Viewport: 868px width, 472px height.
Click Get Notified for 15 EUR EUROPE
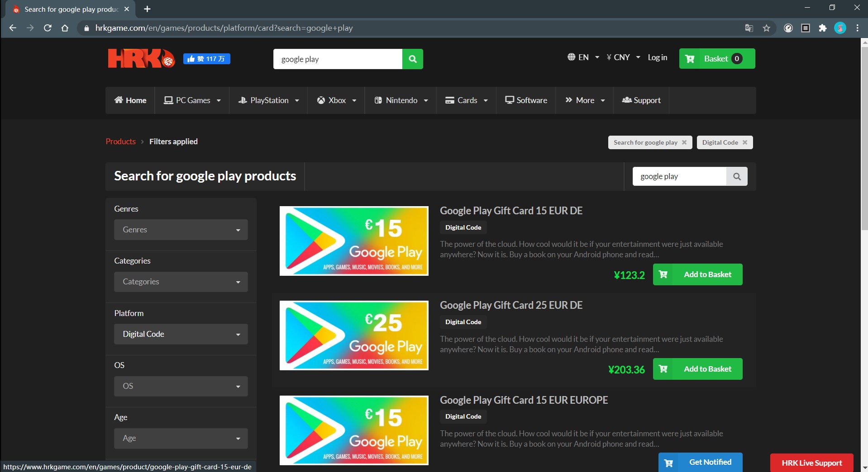(700, 462)
